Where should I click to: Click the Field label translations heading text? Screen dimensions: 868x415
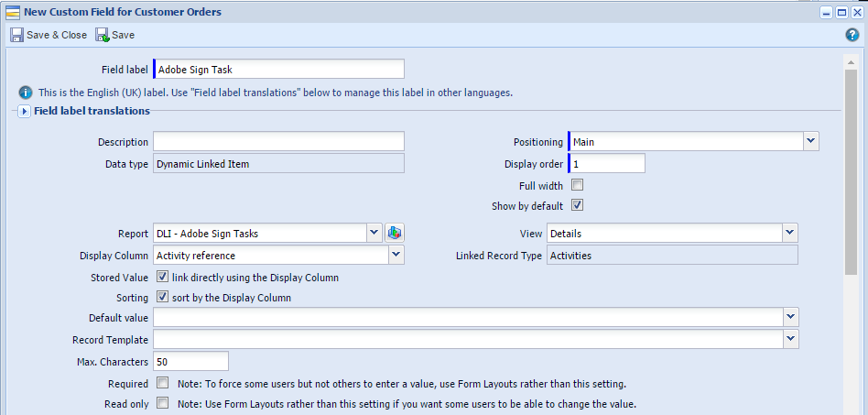pos(92,111)
